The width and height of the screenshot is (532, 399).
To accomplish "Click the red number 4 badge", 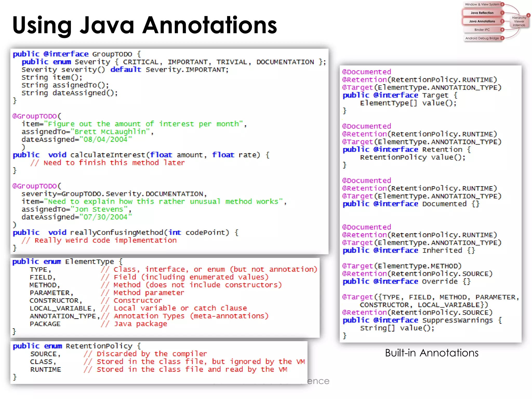I will click(x=502, y=30).
